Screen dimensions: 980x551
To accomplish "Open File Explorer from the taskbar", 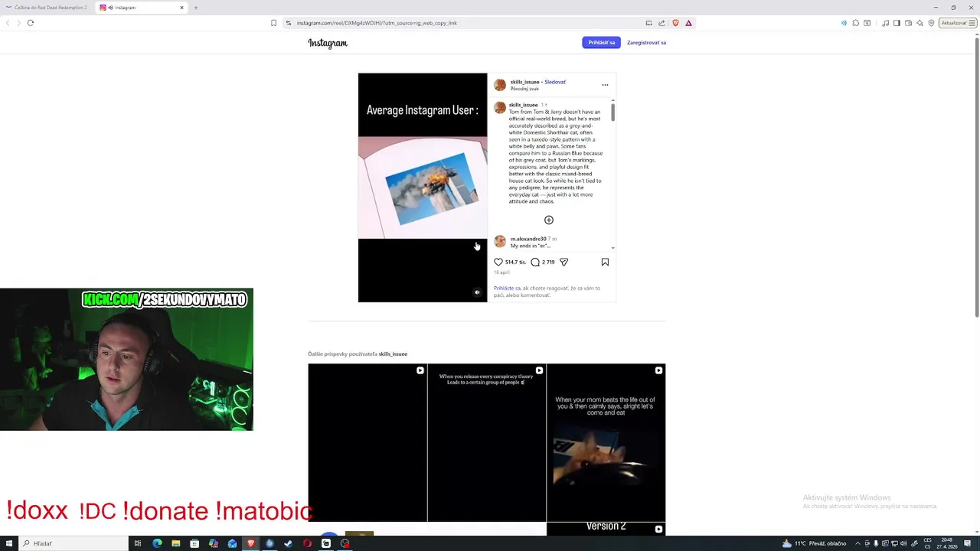I will [x=176, y=543].
